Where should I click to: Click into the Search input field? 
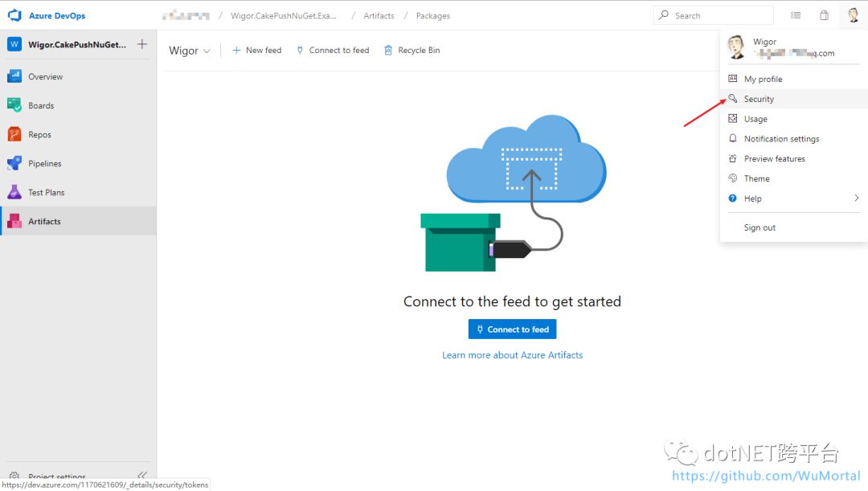pyautogui.click(x=714, y=15)
